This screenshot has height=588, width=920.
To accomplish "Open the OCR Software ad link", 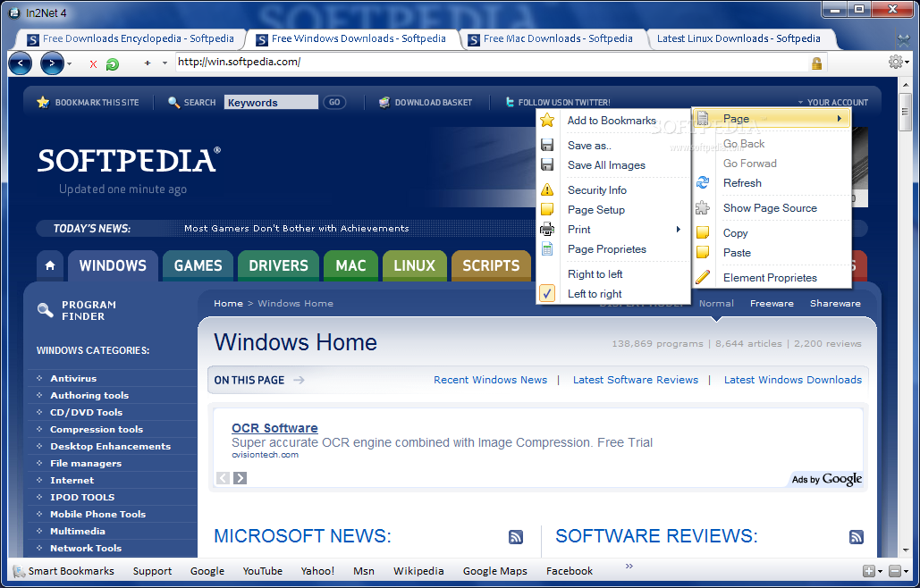I will [274, 428].
